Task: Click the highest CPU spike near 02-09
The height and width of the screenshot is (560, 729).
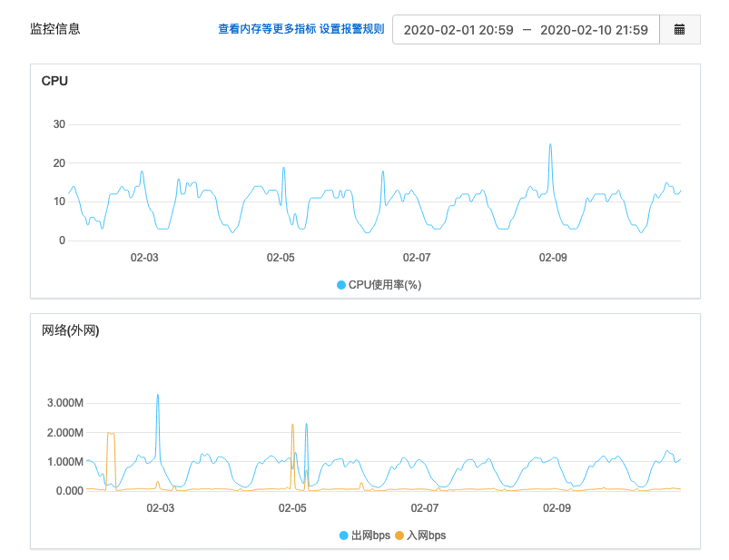Action: point(550,144)
